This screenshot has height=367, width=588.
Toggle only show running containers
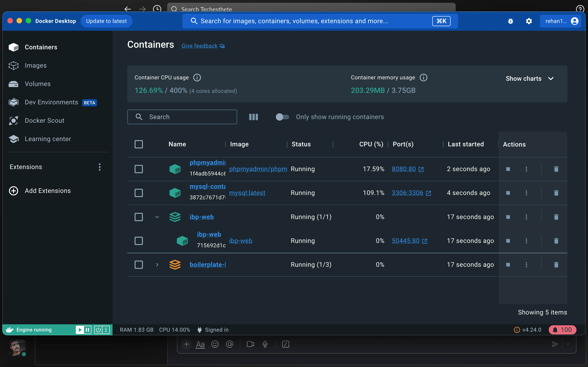pyautogui.click(x=282, y=117)
